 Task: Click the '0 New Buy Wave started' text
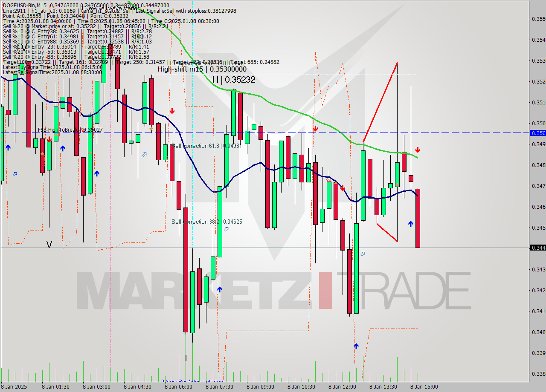point(192,381)
